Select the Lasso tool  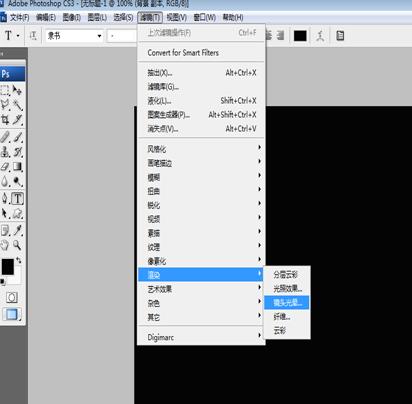click(x=5, y=105)
